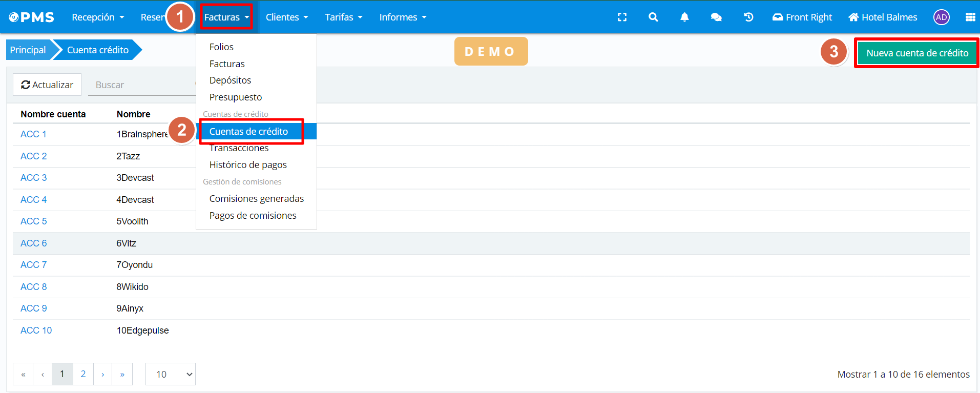Open the apps grid icon
980x393 pixels.
[970, 17]
